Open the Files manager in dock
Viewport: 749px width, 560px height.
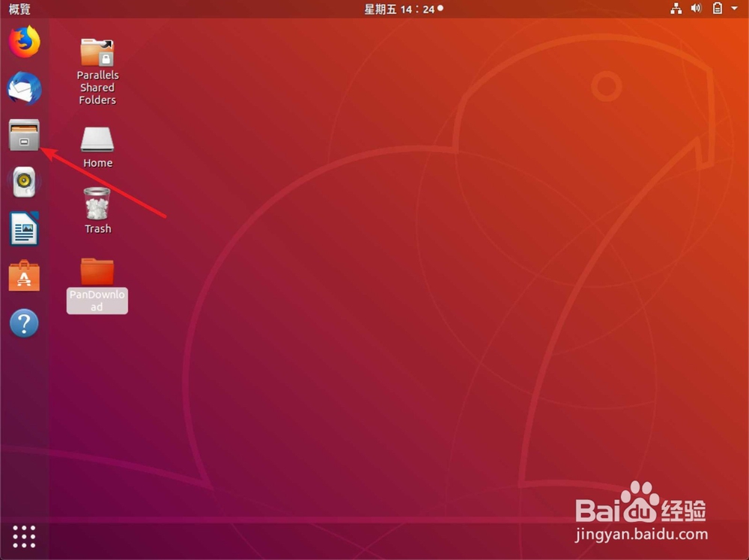[24, 135]
